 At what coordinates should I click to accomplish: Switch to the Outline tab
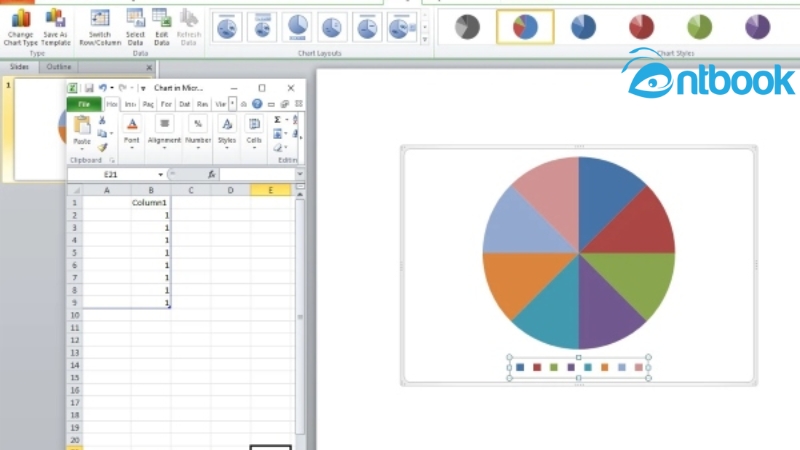coord(59,67)
